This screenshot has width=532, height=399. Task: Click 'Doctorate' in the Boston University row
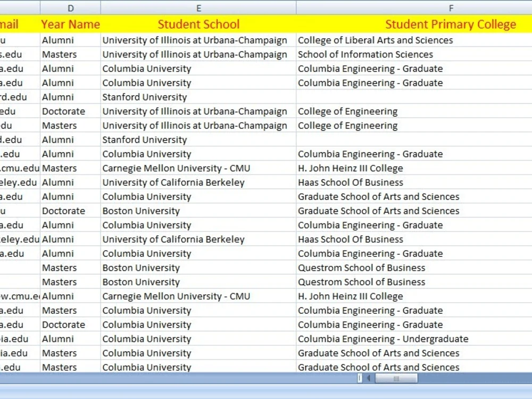[x=71, y=211]
